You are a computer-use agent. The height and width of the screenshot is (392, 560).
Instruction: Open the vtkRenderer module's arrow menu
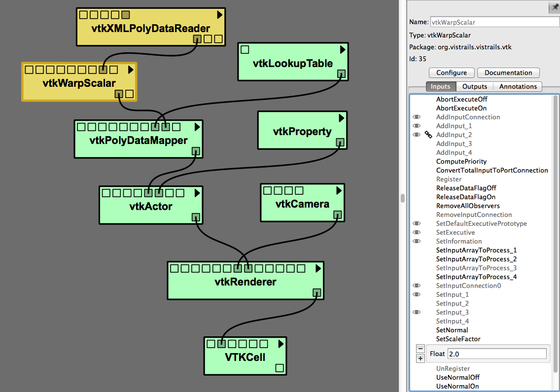click(x=318, y=268)
